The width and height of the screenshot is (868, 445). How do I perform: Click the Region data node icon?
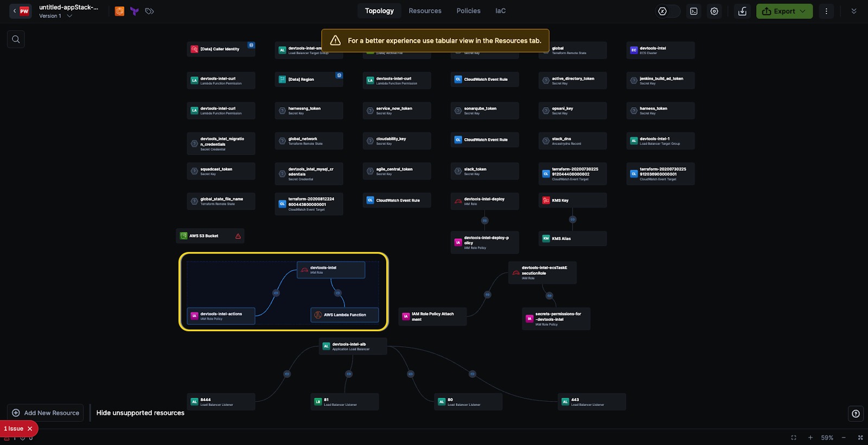pyautogui.click(x=282, y=80)
